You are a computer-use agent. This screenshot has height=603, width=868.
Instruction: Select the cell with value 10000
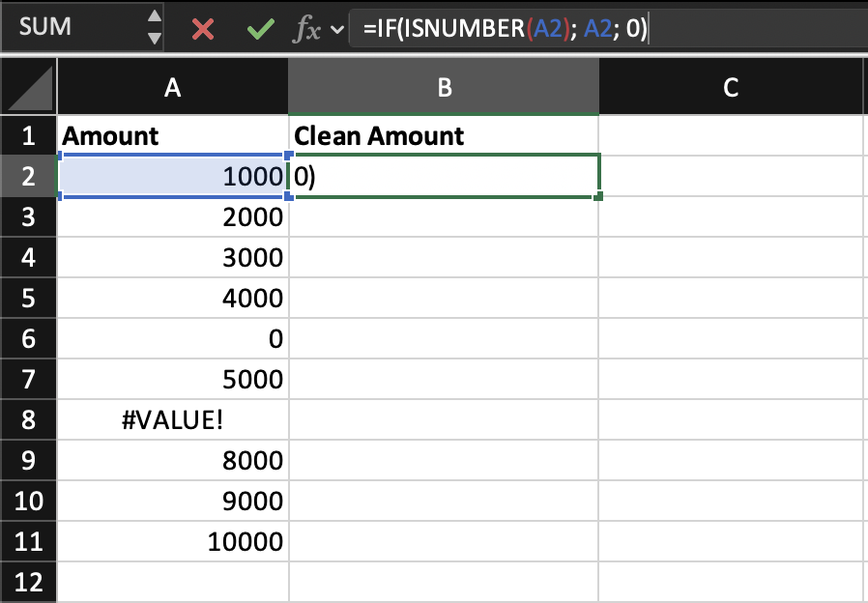[x=172, y=542]
